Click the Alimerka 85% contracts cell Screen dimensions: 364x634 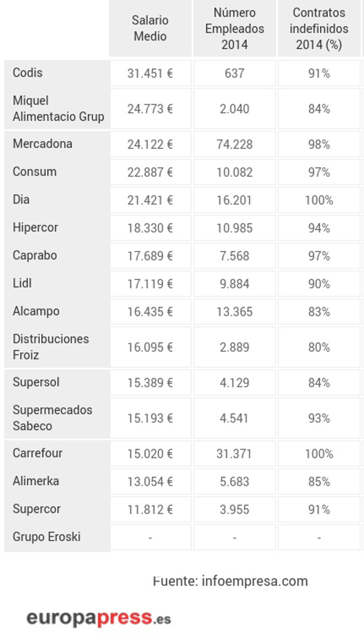pyautogui.click(x=319, y=482)
